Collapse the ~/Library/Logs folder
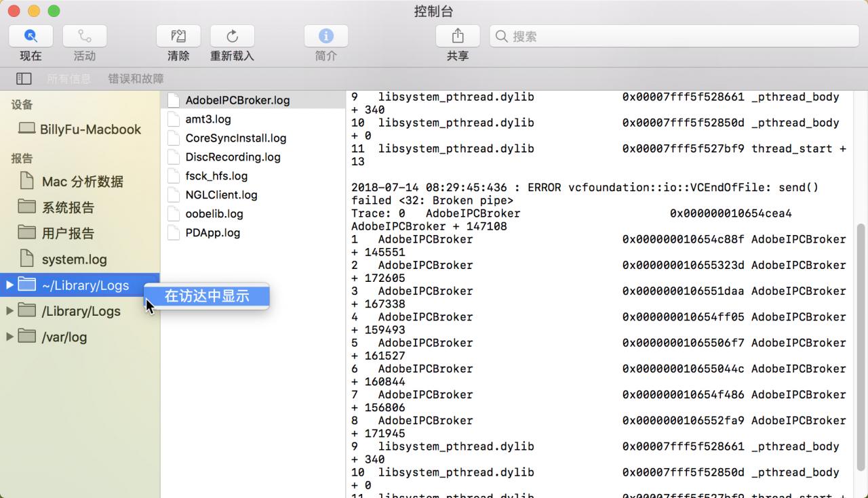868x498 pixels. coord(9,285)
